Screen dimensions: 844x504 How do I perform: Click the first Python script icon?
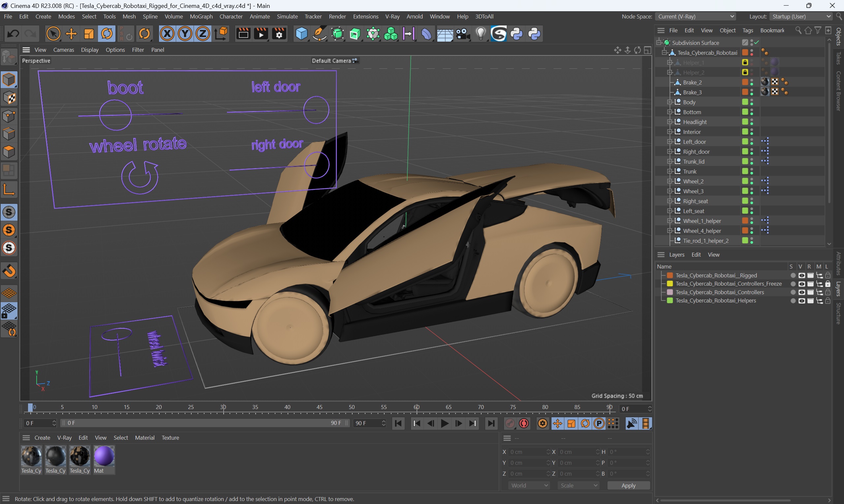[x=516, y=34]
